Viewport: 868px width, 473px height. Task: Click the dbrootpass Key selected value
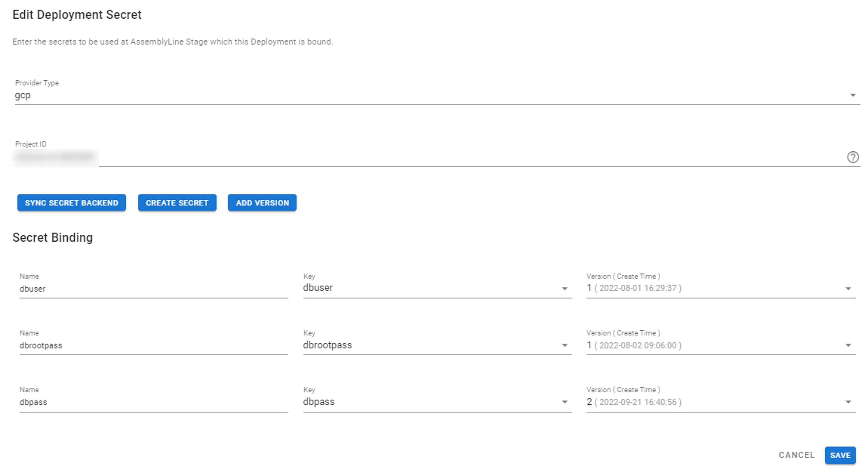pos(327,345)
